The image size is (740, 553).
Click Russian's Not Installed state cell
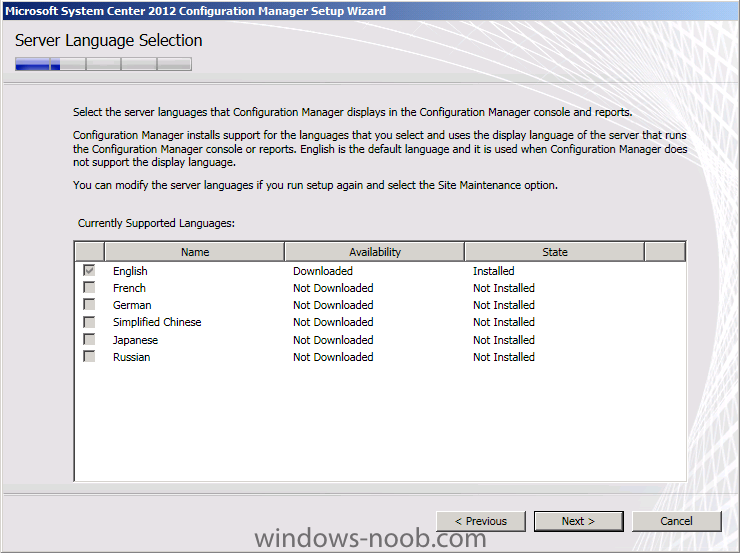[x=504, y=357]
